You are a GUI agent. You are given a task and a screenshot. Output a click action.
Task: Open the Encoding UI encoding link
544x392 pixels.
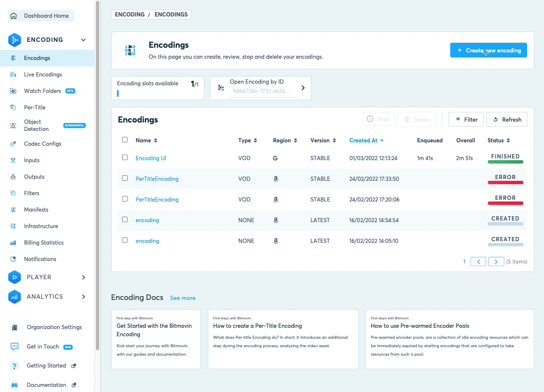151,158
